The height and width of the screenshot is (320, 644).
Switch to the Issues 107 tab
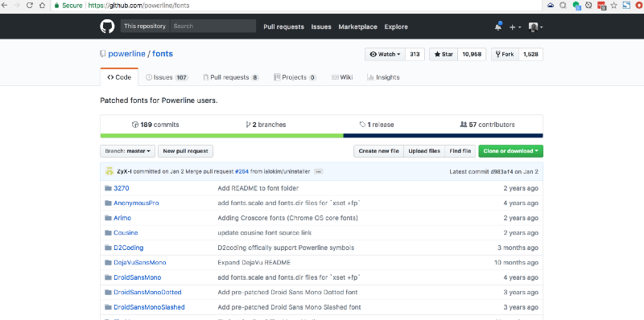point(167,77)
